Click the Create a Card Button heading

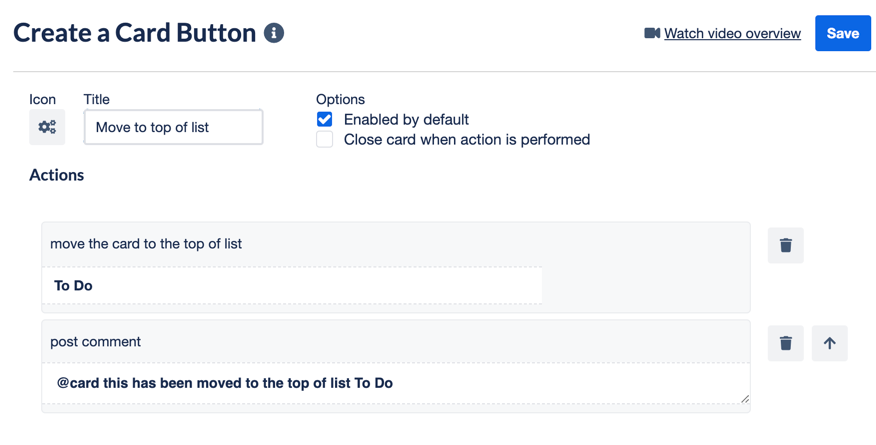(135, 33)
